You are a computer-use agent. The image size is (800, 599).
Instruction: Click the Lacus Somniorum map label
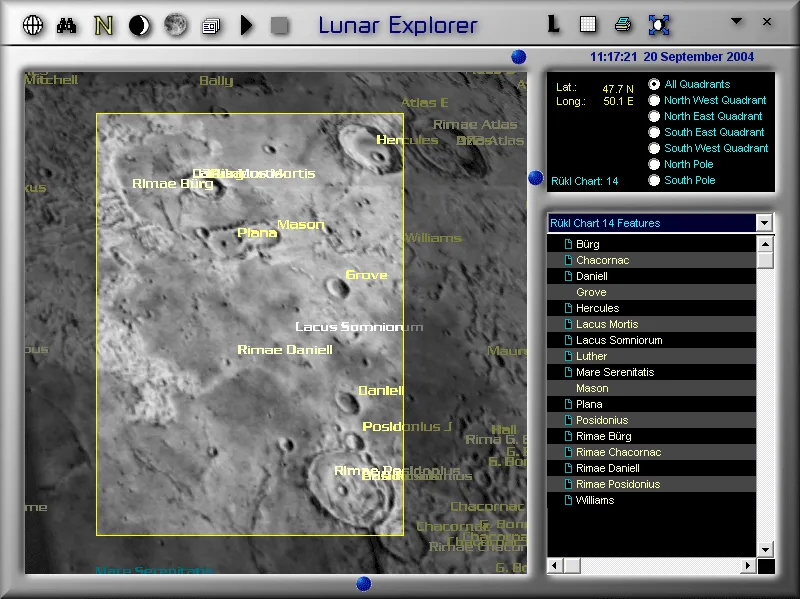359,327
